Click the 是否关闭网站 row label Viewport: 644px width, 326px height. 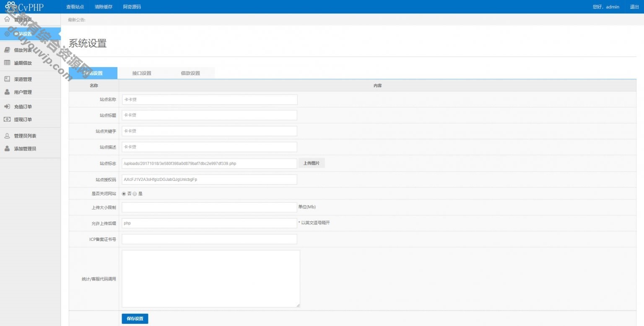tap(104, 194)
